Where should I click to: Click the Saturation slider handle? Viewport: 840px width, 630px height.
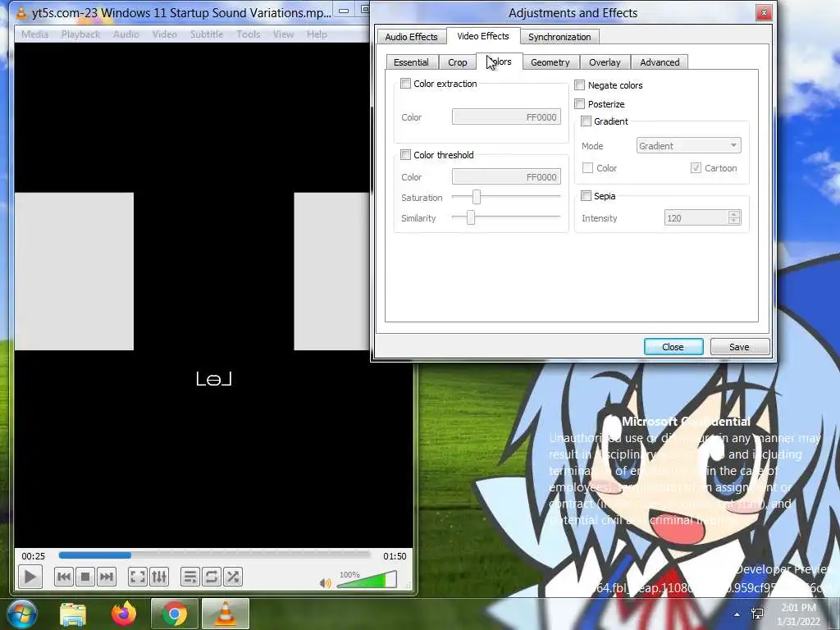(477, 197)
